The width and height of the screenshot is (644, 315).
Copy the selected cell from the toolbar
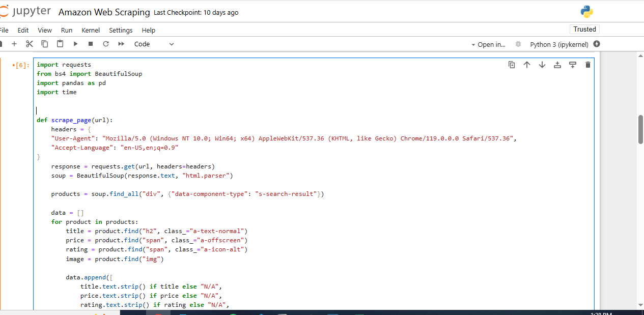(x=45, y=44)
